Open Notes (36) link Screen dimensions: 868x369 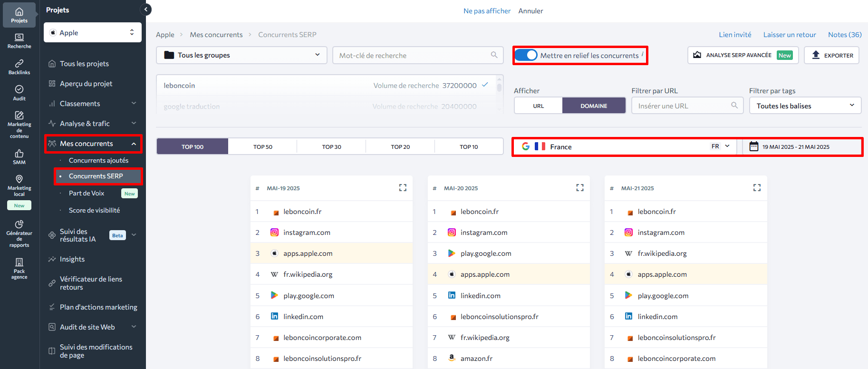point(845,34)
